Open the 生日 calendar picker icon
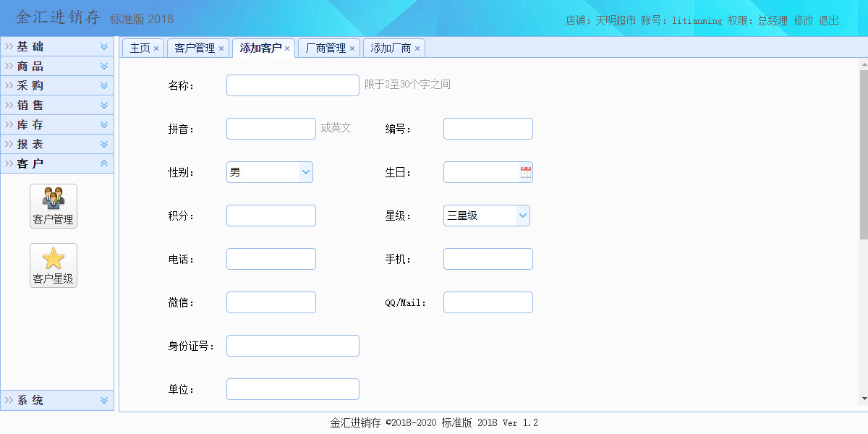 pyautogui.click(x=525, y=172)
